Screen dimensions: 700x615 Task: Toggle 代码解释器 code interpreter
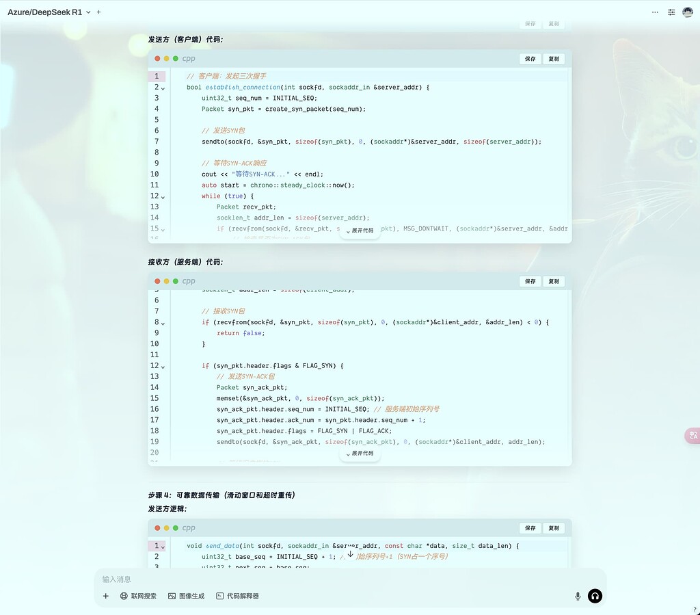237,596
